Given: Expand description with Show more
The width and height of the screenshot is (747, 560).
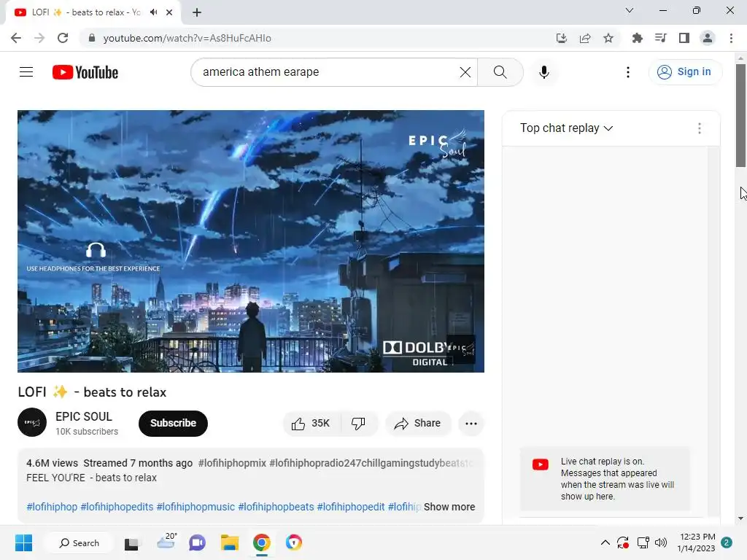Looking at the screenshot, I should [449, 507].
